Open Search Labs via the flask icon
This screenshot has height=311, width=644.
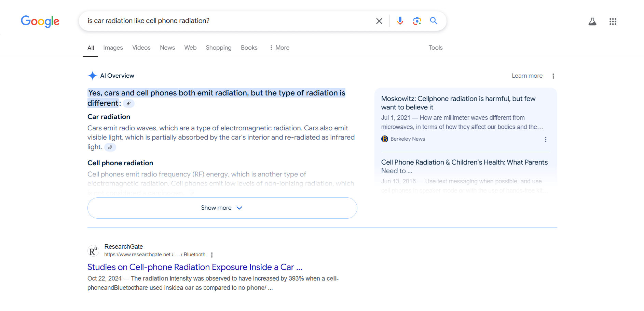click(x=593, y=21)
